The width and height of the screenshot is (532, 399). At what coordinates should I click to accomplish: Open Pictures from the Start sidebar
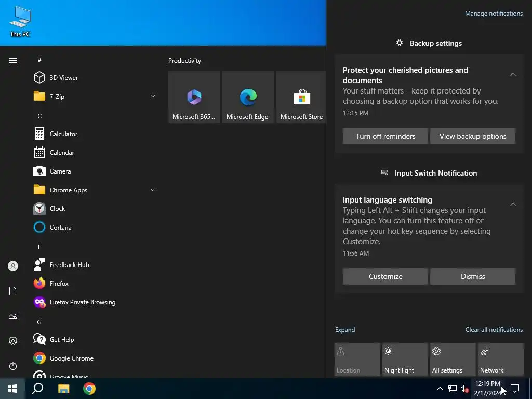point(13,316)
